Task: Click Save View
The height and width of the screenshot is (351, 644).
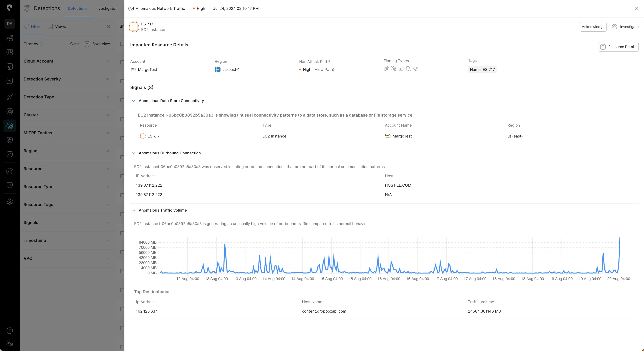Action: point(97,44)
